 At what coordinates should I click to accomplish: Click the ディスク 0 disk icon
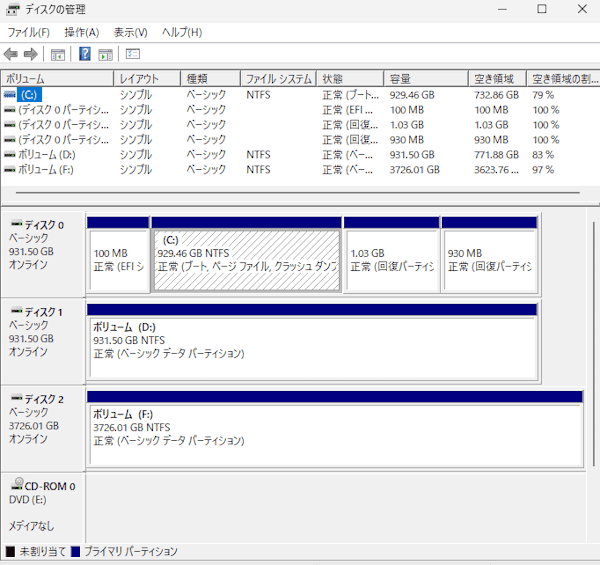16,223
